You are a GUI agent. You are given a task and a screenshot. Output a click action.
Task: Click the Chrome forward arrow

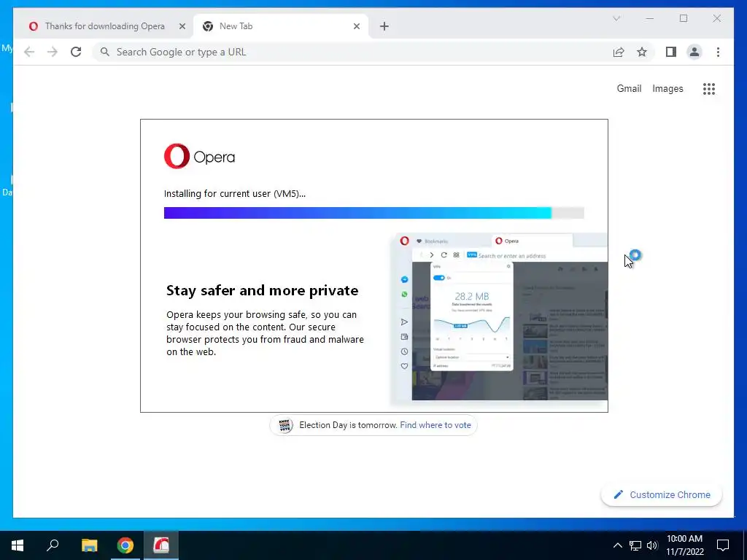[x=53, y=52]
